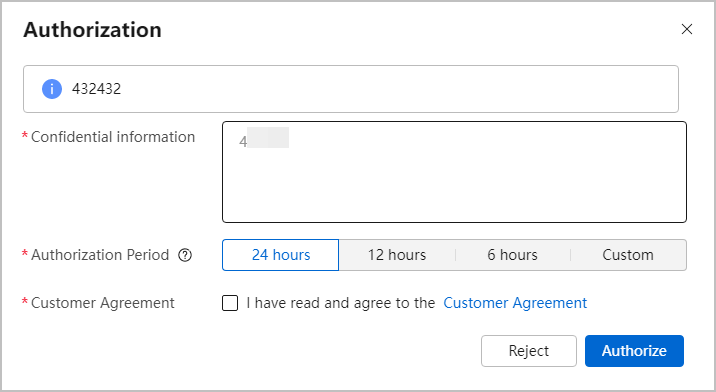Close the Authorization dialog with the X

(x=686, y=29)
